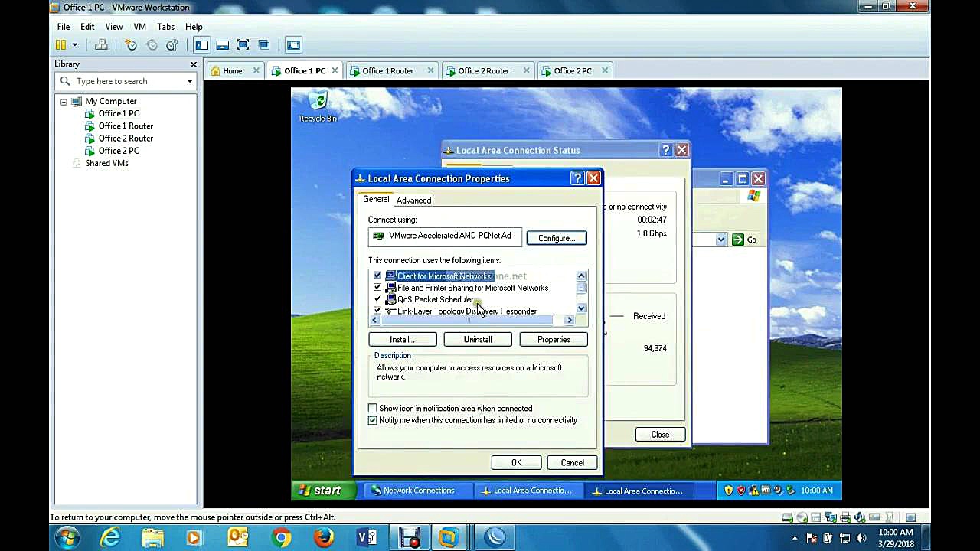Click the Install button
Viewport: 980px width, 551px height.
pos(402,340)
